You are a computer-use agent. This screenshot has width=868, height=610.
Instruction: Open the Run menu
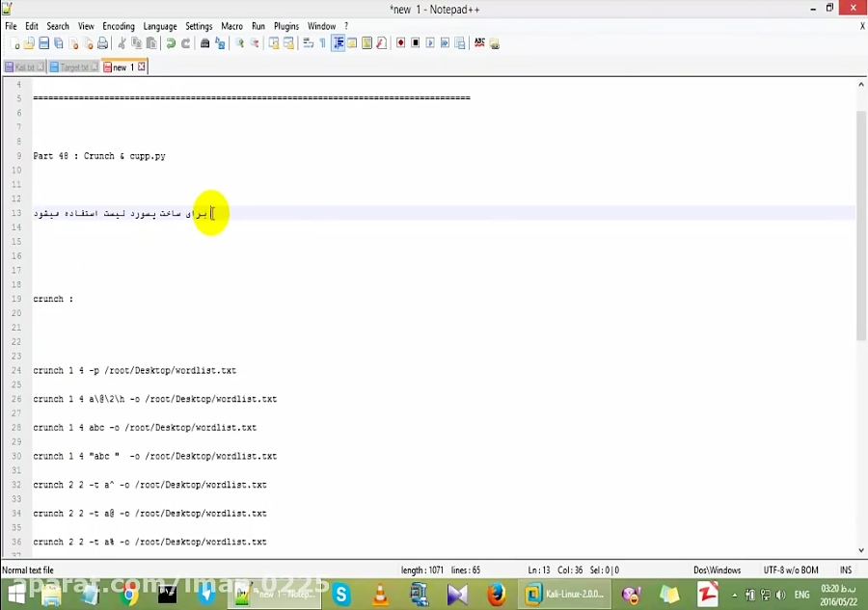coord(258,26)
